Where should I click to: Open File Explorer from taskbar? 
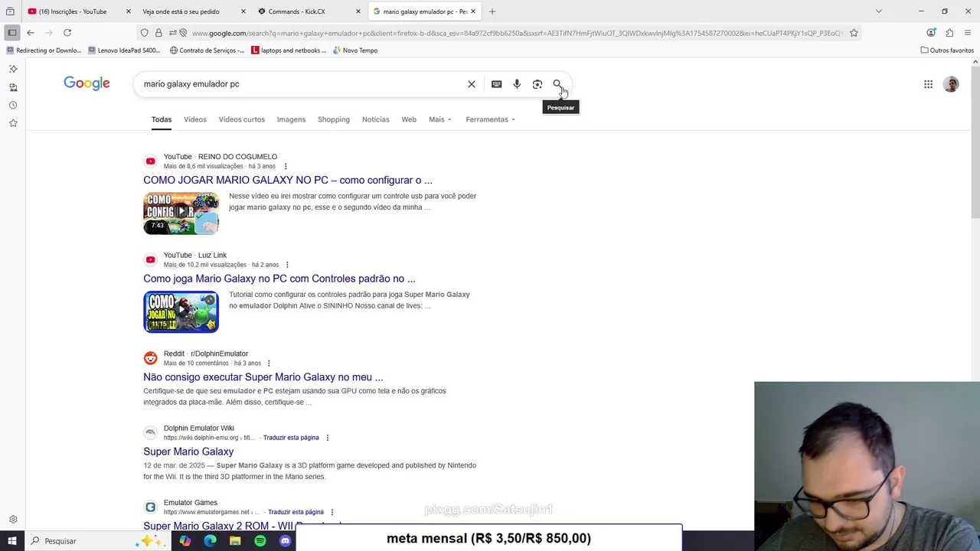235,541
